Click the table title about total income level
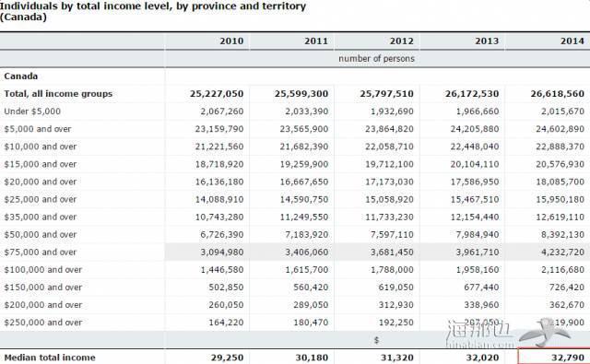 tap(153, 12)
